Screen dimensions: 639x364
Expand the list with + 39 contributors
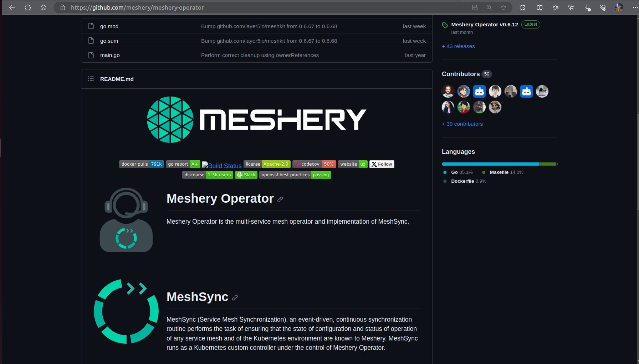(462, 124)
